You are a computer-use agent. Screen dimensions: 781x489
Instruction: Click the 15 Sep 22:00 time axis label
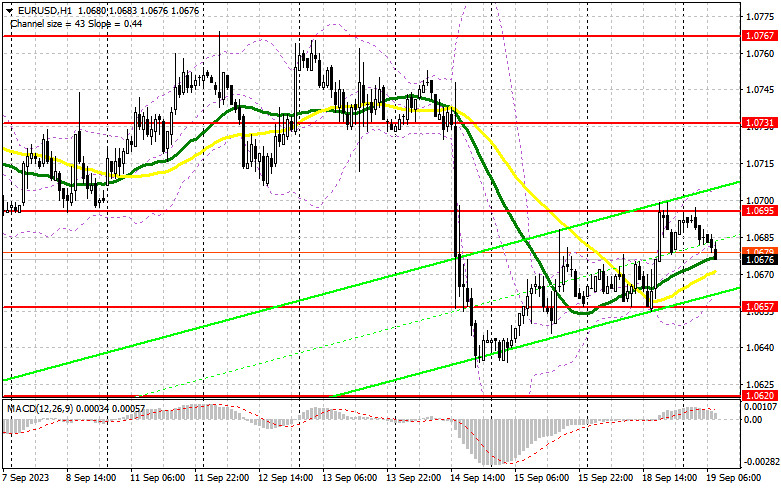pos(606,478)
